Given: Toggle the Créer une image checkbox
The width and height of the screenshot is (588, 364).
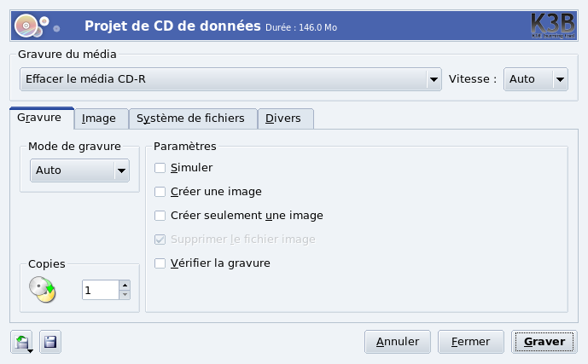Looking at the screenshot, I should pos(160,192).
